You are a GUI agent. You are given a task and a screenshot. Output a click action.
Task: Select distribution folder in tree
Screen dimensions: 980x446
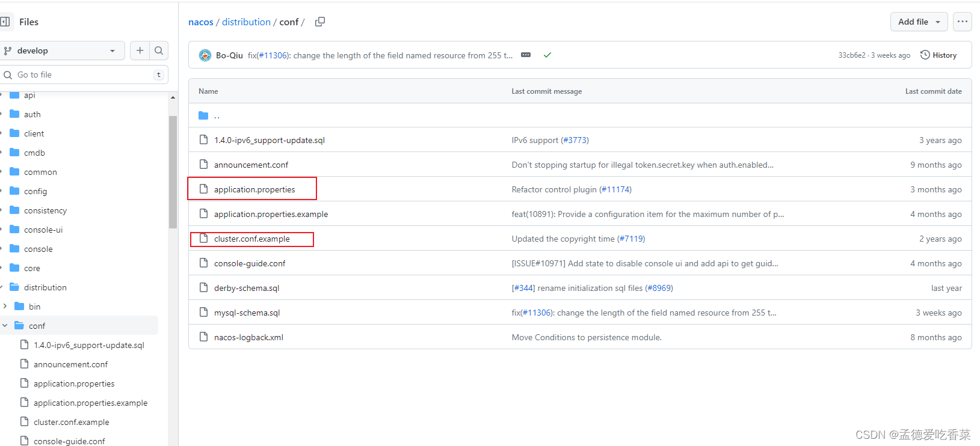click(x=45, y=287)
